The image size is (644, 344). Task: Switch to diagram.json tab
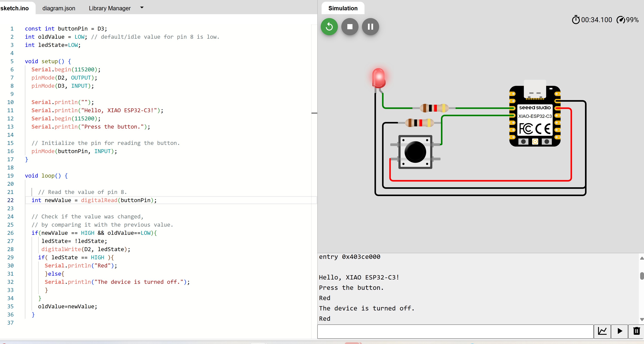59,8
